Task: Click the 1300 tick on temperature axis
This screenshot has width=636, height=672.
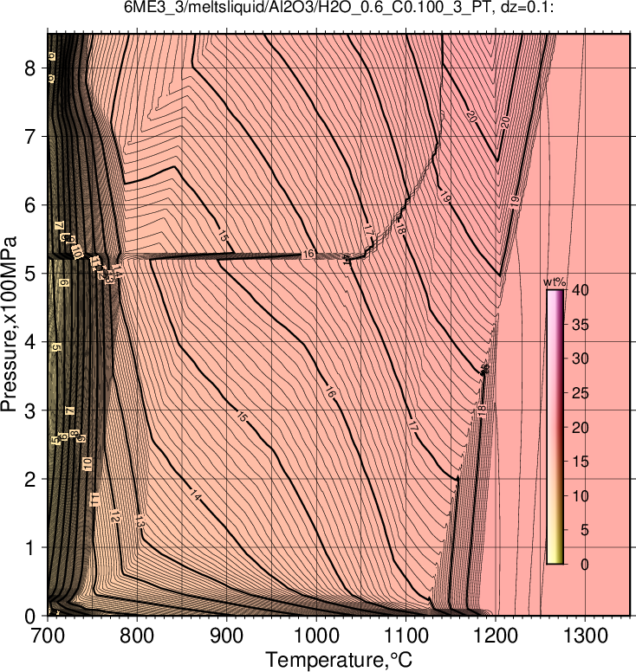Action: point(585,636)
